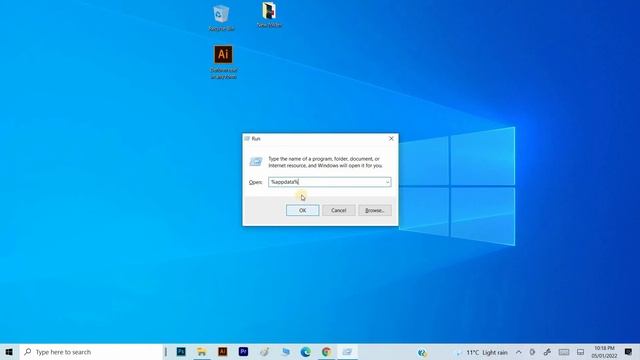Expand the Open field dropdown arrow

(x=387, y=182)
